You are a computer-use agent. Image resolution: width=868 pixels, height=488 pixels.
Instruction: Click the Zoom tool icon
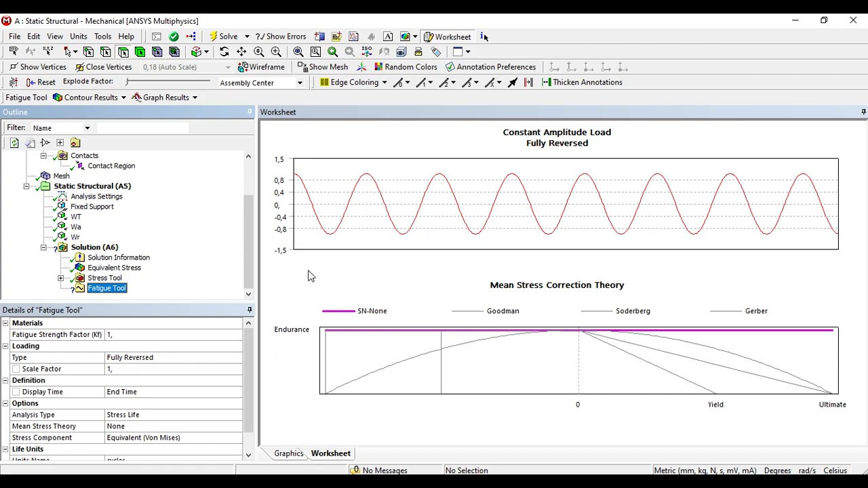[x=258, y=52]
